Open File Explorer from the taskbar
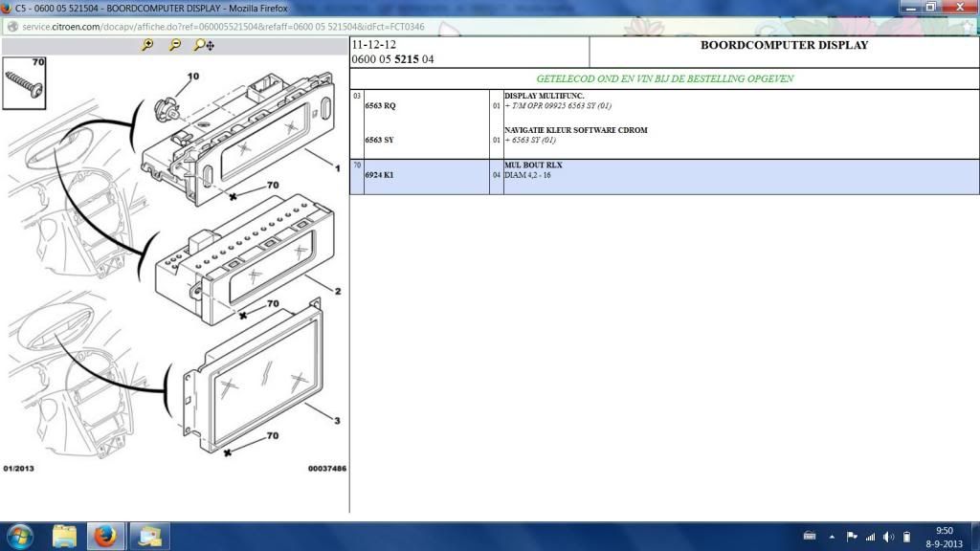Screen dimensions: 980x551 coord(64,537)
